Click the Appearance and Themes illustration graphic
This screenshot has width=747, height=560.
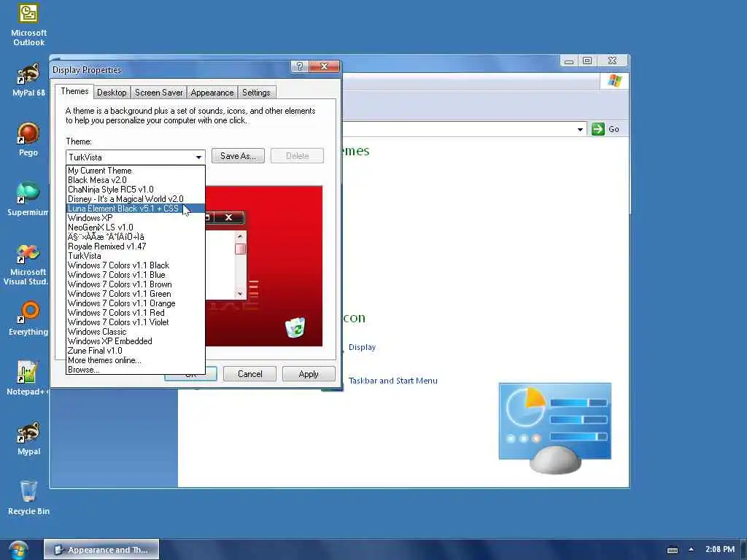pos(555,427)
